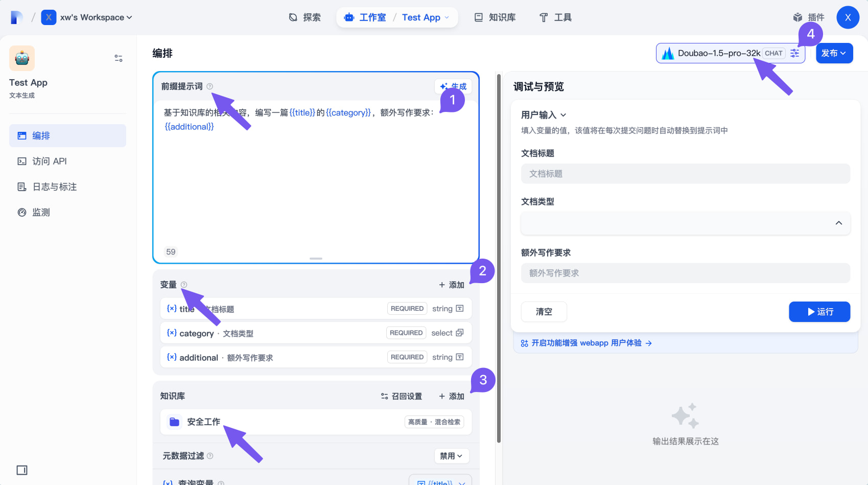Open 日志与标注 in the sidebar
868x485 pixels.
(x=67, y=187)
